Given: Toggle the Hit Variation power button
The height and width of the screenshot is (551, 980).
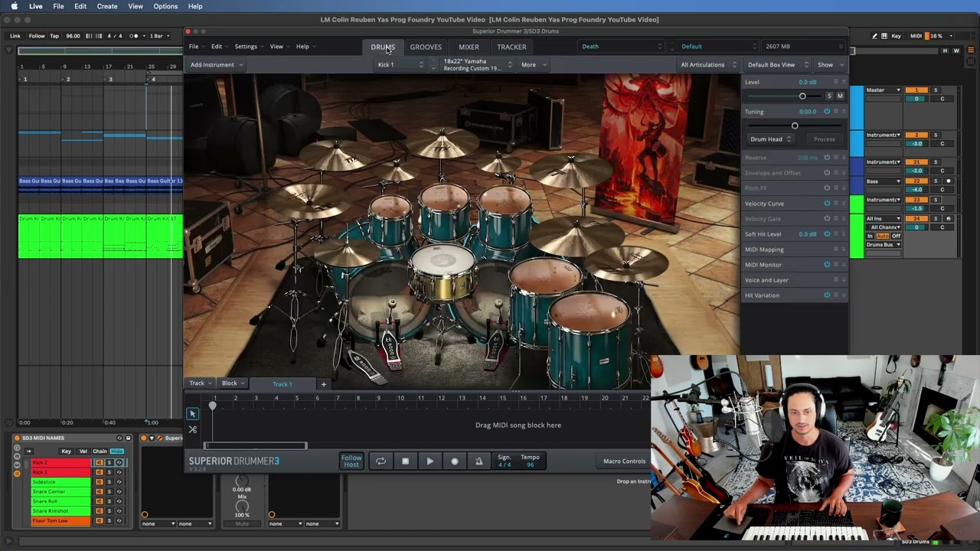Looking at the screenshot, I should tap(826, 295).
